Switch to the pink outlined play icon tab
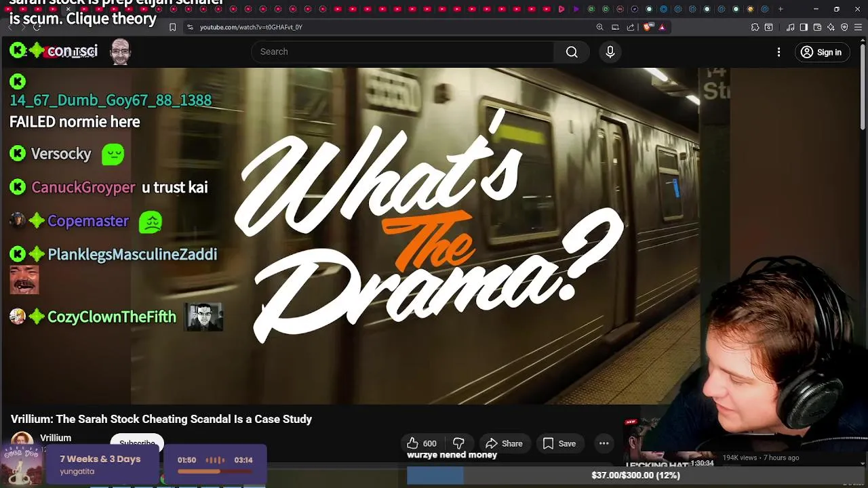Screen dimensions: 868x488 click(561, 9)
